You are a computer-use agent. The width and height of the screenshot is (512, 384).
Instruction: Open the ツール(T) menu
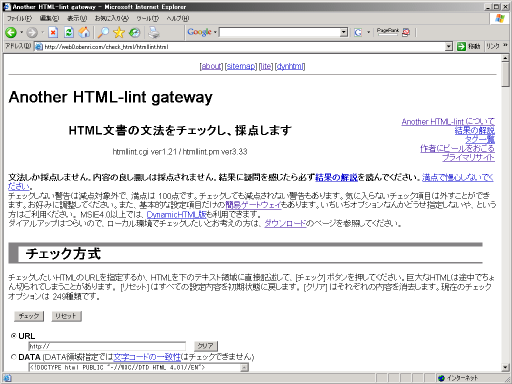pyautogui.click(x=148, y=18)
